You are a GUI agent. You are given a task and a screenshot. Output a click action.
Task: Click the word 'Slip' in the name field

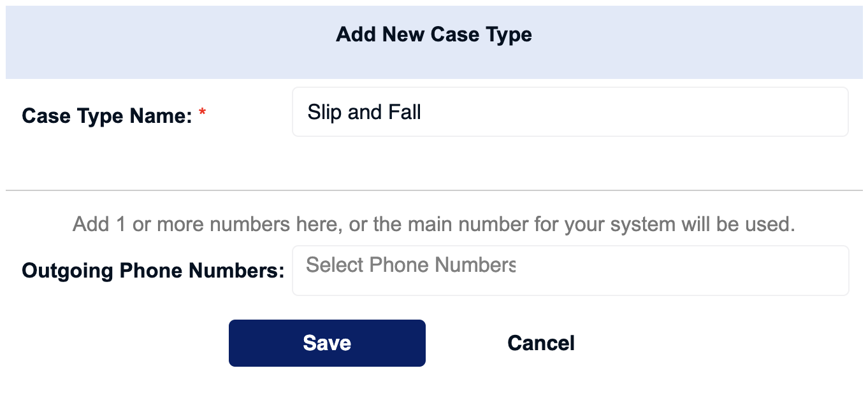coord(324,113)
